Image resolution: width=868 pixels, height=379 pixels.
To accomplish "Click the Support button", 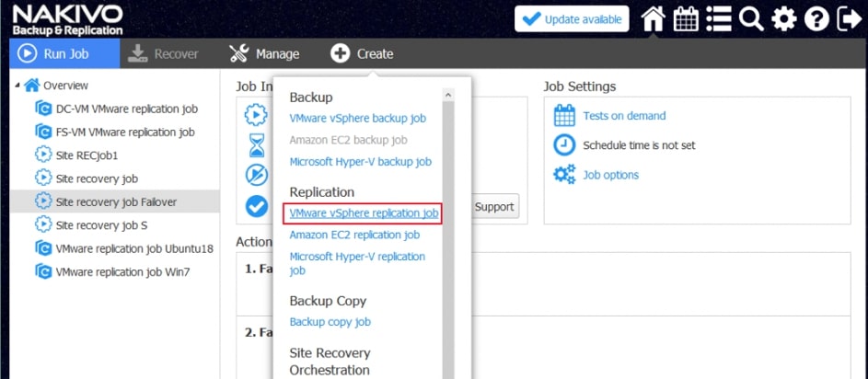I will (x=494, y=207).
